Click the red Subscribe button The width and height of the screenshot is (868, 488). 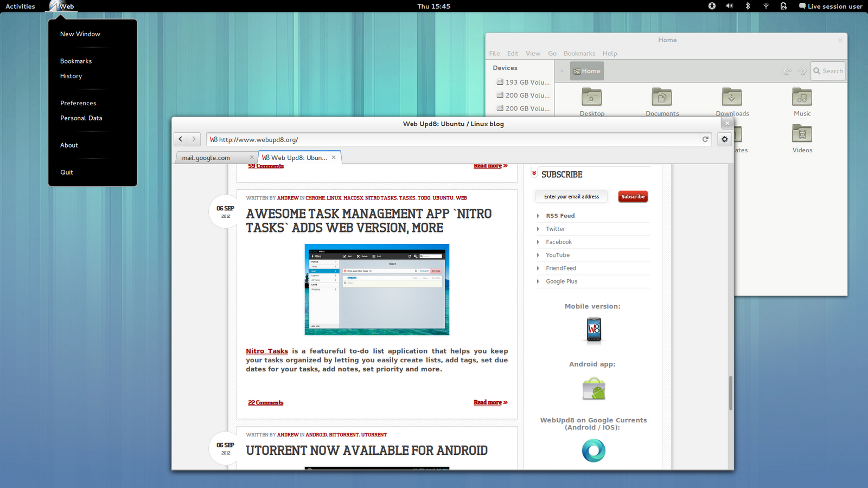633,196
